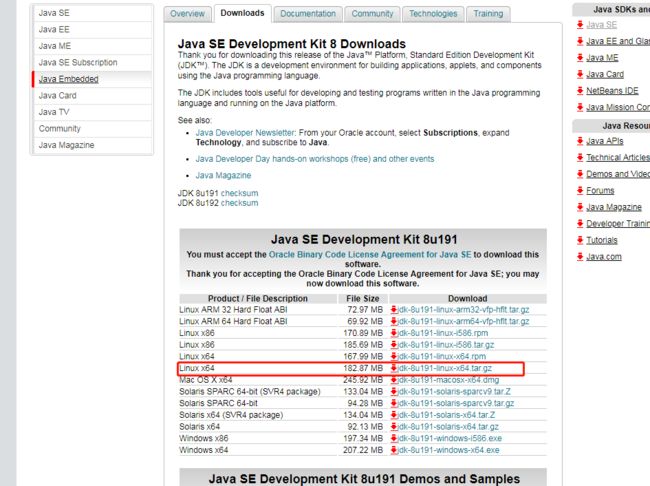Download jdk-8u191-solaris-sparcv9.tar.gz file
The height and width of the screenshot is (486, 650).
(x=456, y=403)
